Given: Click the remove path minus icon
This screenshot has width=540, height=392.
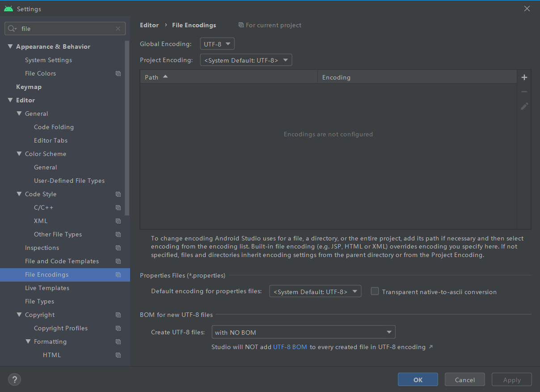Looking at the screenshot, I should pyautogui.click(x=524, y=92).
